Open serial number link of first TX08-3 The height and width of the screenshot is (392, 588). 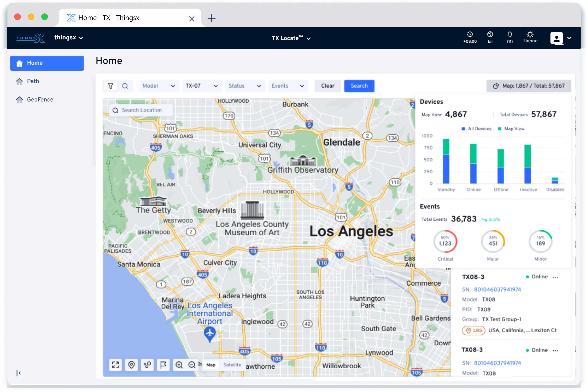click(497, 290)
